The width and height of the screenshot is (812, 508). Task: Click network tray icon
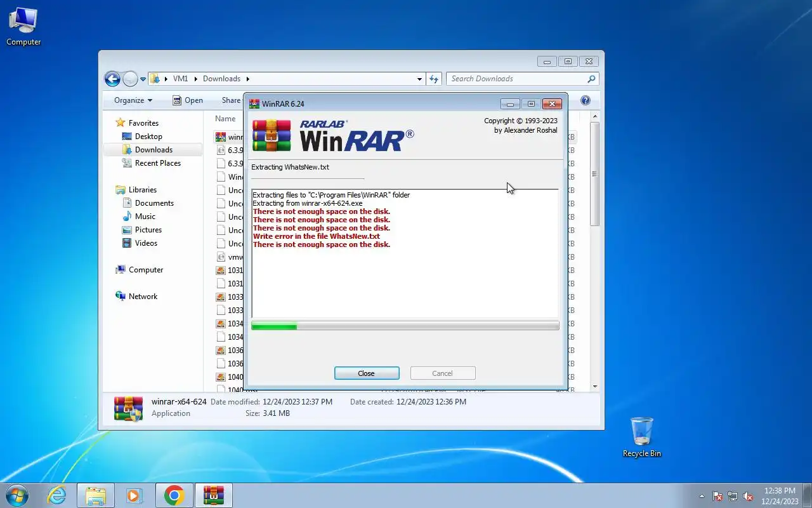(x=733, y=496)
